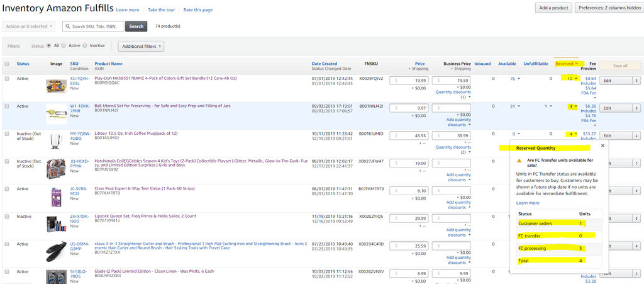Open Preferences: 2 columns hidden
644x284 pixels.
pyautogui.click(x=609, y=8)
